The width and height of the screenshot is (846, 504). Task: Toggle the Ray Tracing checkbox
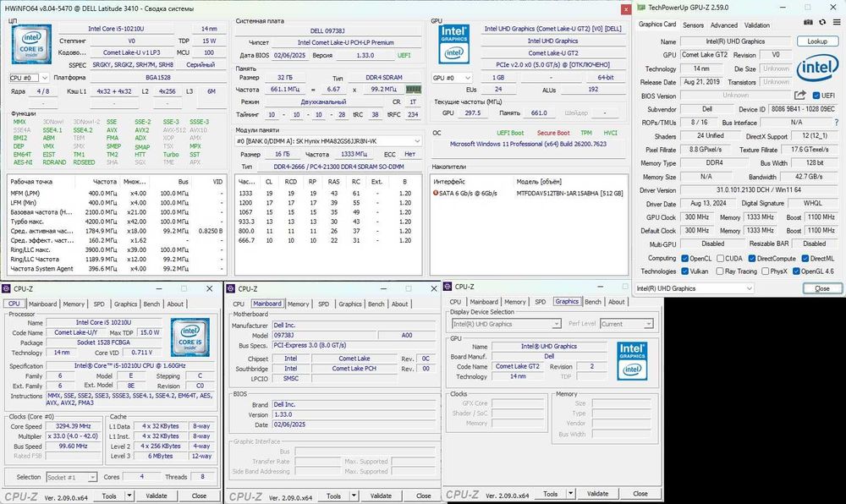pos(720,271)
